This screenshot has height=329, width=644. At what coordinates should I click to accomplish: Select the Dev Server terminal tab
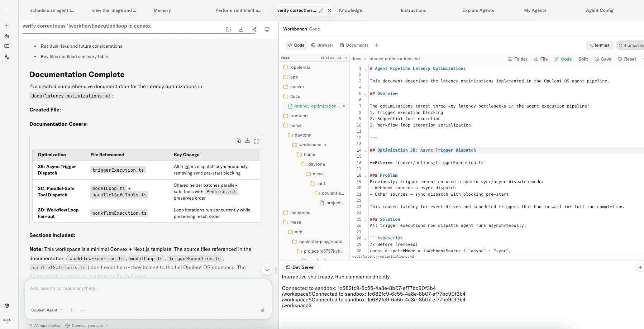point(301,267)
